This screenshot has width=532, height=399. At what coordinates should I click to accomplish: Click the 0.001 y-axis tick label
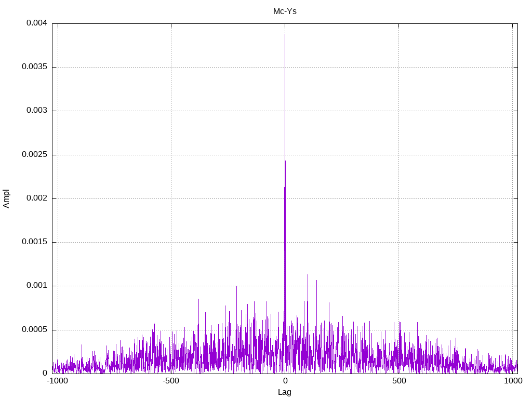[37, 286]
